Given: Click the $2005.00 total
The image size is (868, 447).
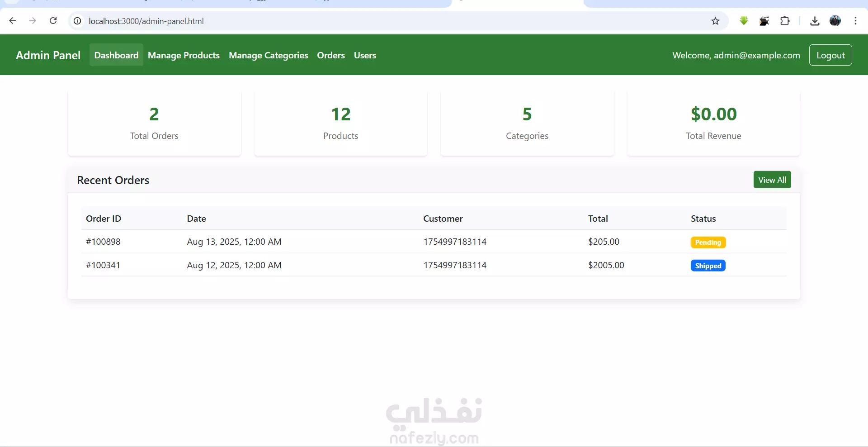Looking at the screenshot, I should pyautogui.click(x=606, y=265).
